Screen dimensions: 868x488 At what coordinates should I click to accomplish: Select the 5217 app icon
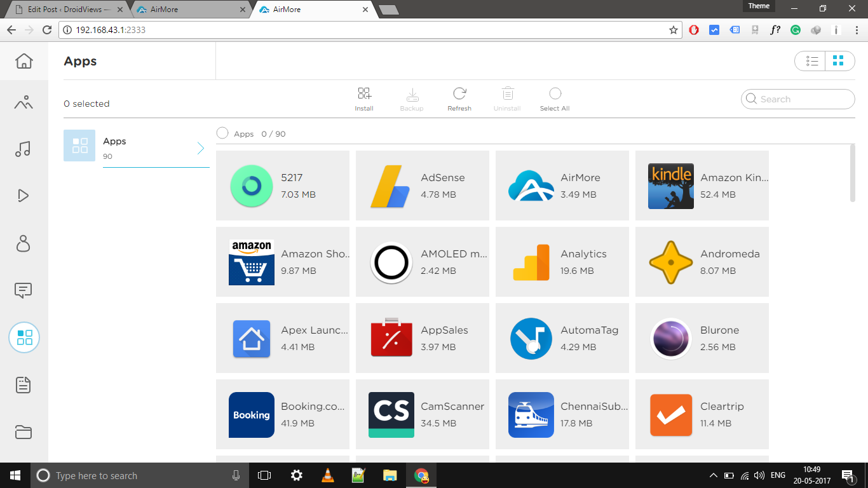pos(252,186)
